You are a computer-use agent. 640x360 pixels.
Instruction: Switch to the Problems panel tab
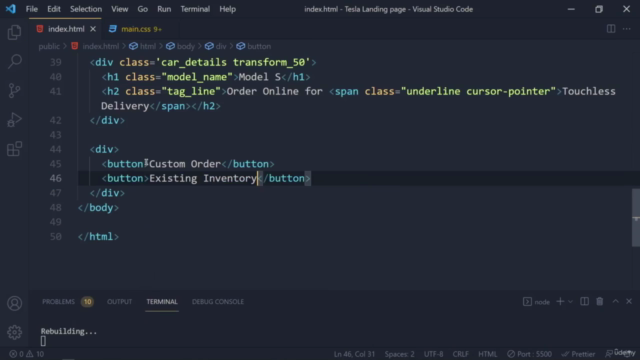pyautogui.click(x=58, y=302)
